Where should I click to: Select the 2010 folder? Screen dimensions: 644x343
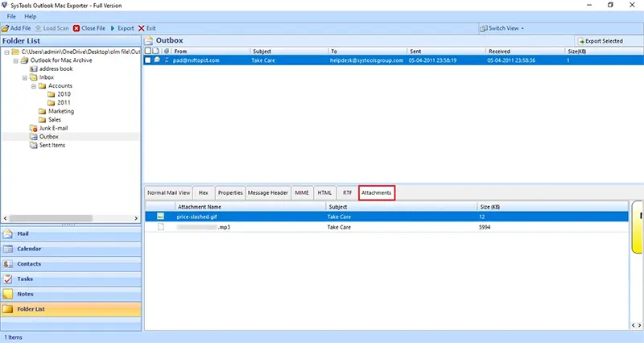[64, 94]
